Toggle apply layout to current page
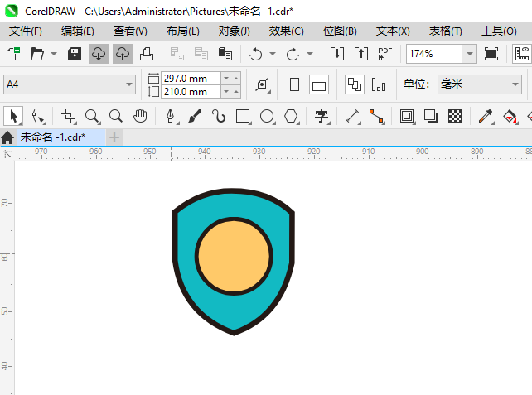This screenshot has height=395, width=532. (x=379, y=84)
